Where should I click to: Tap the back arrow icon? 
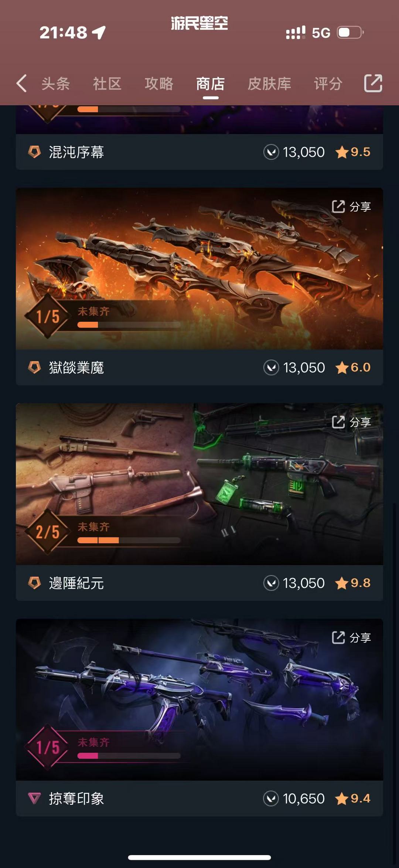pyautogui.click(x=21, y=83)
